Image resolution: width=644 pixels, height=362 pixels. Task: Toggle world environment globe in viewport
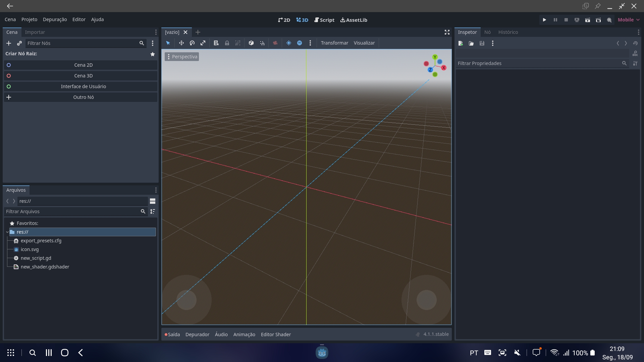tap(300, 43)
